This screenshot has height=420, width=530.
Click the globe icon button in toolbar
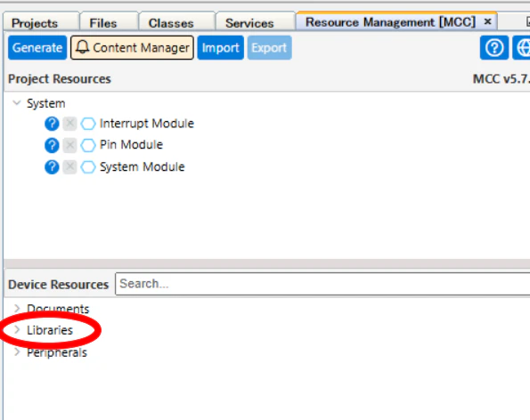522,47
